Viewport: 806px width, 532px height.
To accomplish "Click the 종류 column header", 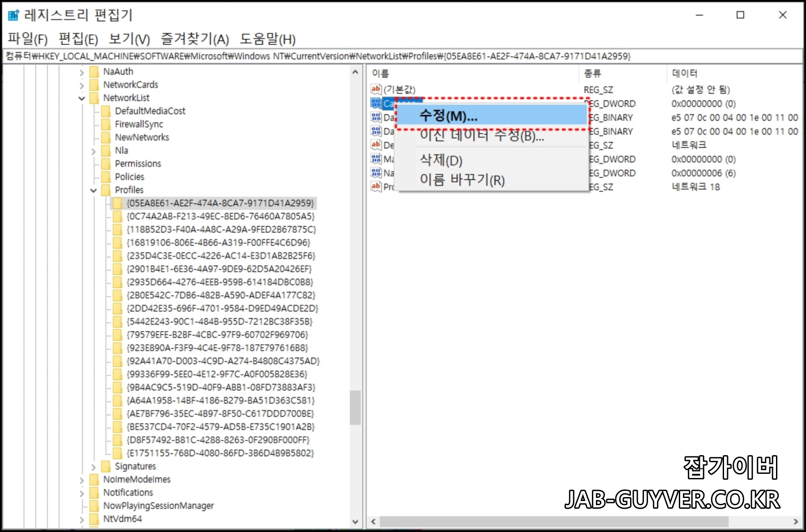I will [623, 73].
